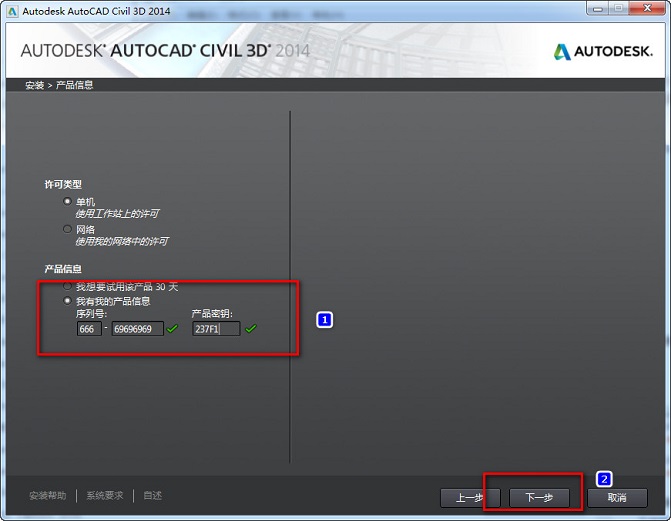The image size is (671, 521).
Task: Click the AutoCAD icon in the title bar
Action: click(x=12, y=11)
